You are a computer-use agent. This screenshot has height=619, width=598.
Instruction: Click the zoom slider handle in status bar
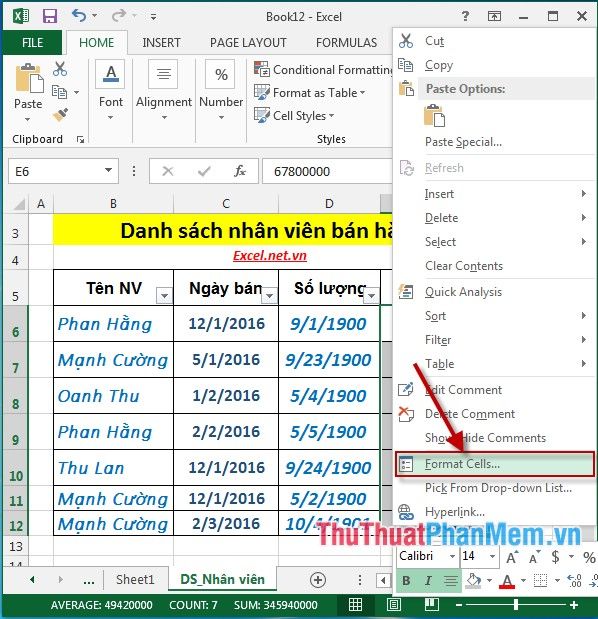[x=516, y=604]
